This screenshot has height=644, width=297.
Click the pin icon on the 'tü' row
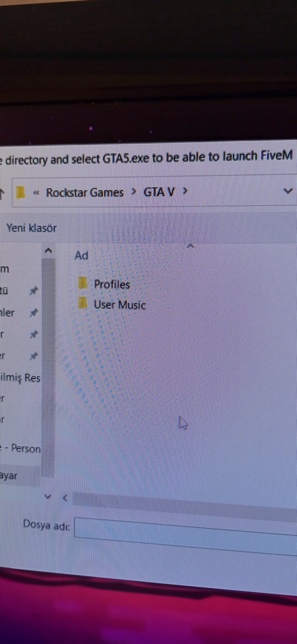34,290
